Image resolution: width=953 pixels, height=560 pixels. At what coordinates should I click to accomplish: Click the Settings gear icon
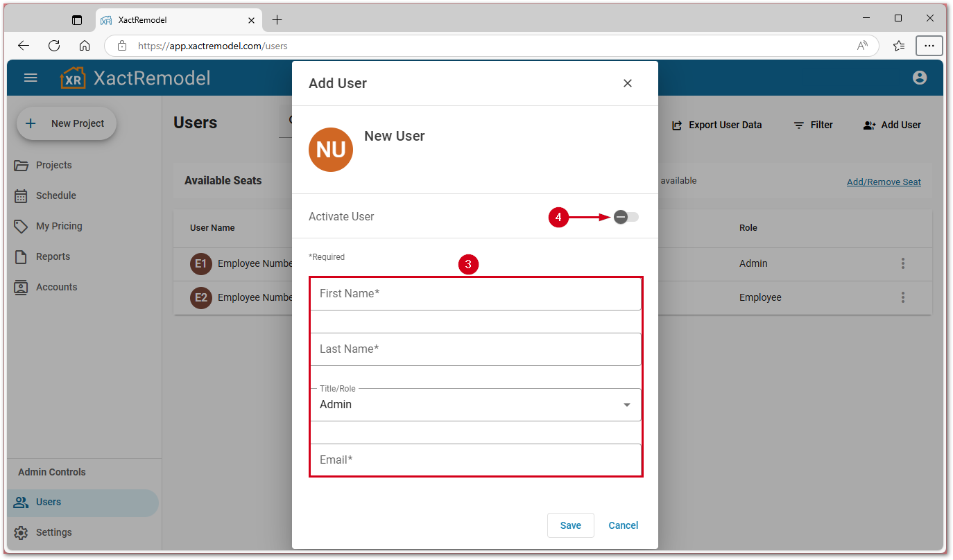click(x=22, y=532)
